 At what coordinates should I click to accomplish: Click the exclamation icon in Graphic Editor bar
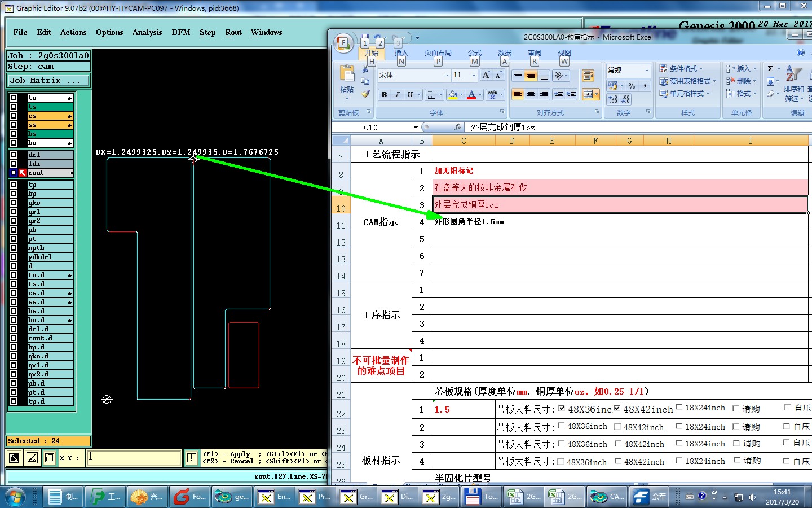192,458
